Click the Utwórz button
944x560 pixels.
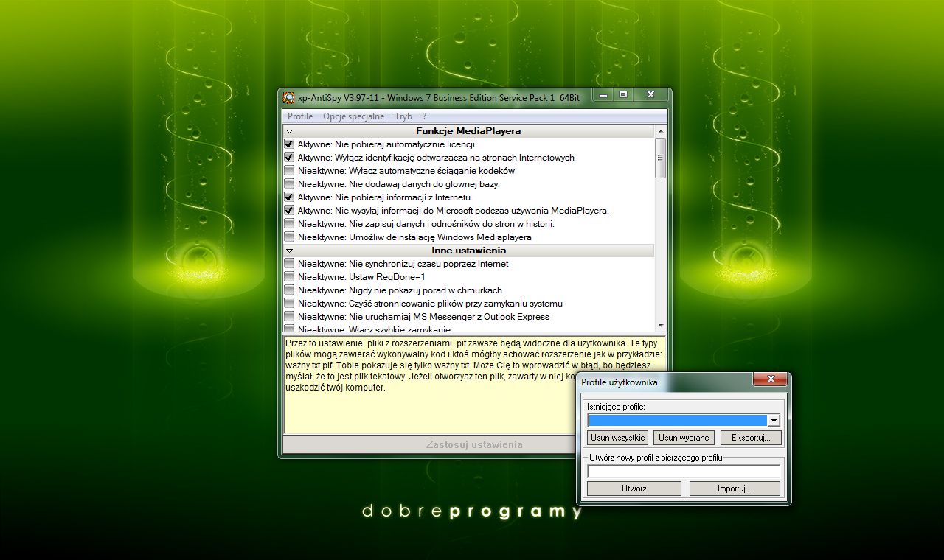click(x=634, y=489)
